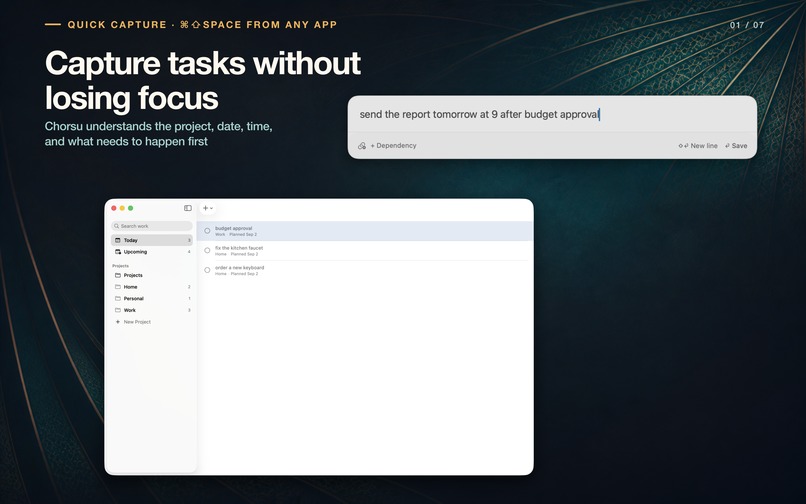Click the Personal folder icon
Viewport: 806px width, 504px height.
[118, 298]
